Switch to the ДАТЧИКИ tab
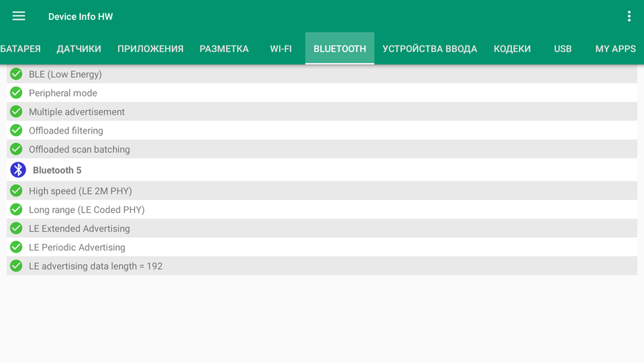Screen dimensions: 644x362 click(79, 48)
